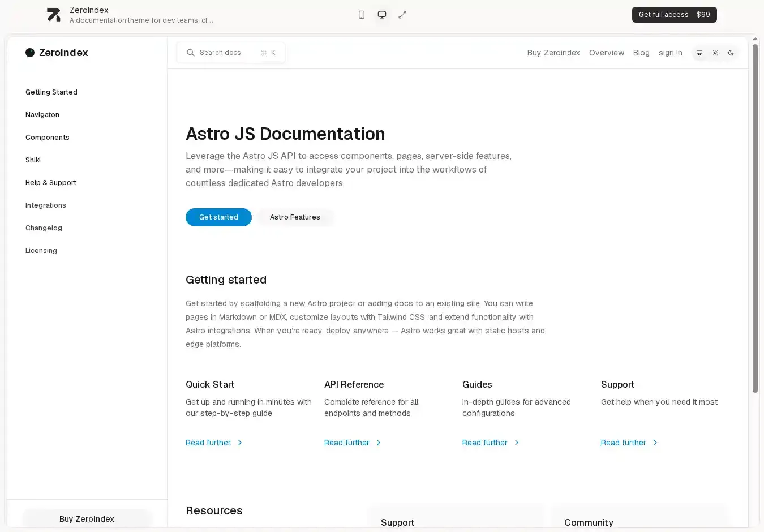
Task: Open fullscreen expand preview icon
Action: tap(402, 15)
